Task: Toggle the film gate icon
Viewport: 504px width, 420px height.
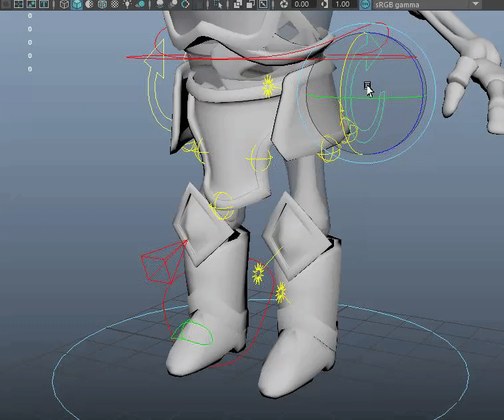Action: point(19,4)
